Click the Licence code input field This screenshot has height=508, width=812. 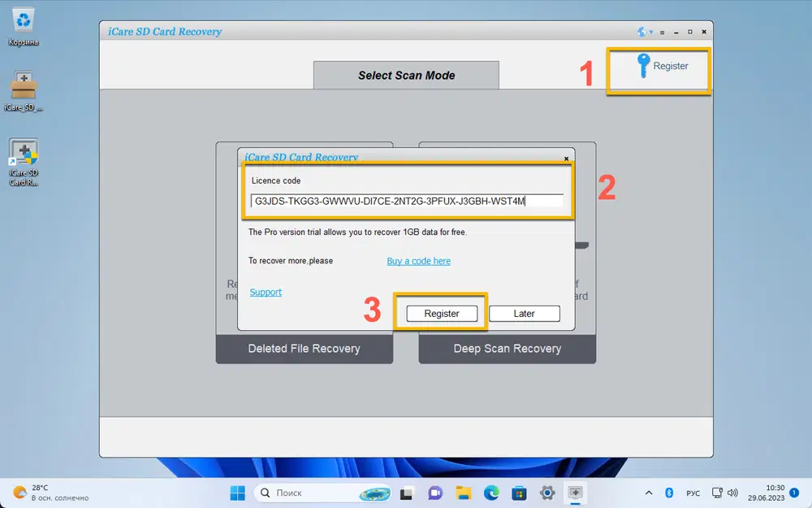click(x=407, y=201)
